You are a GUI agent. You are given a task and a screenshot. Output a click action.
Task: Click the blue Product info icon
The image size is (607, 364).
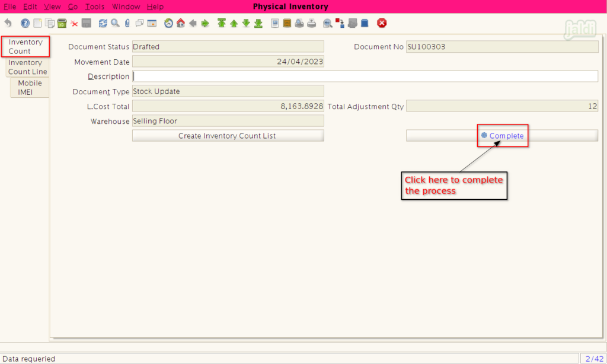coord(365,23)
